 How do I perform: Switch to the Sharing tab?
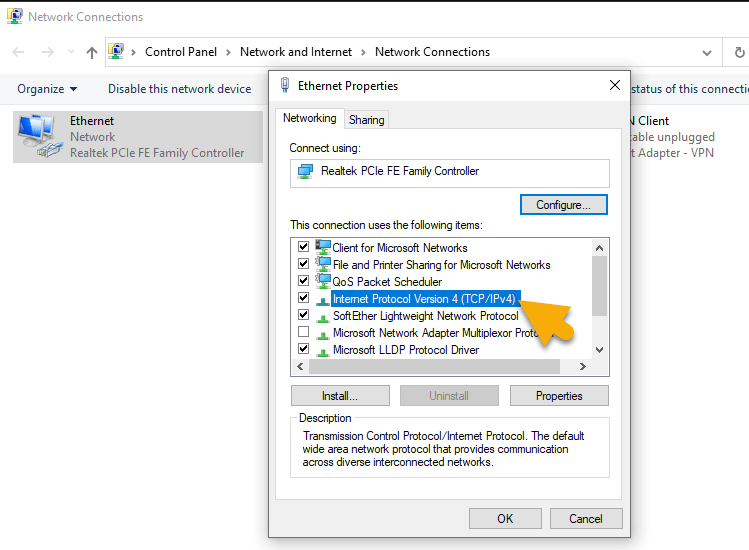click(366, 120)
